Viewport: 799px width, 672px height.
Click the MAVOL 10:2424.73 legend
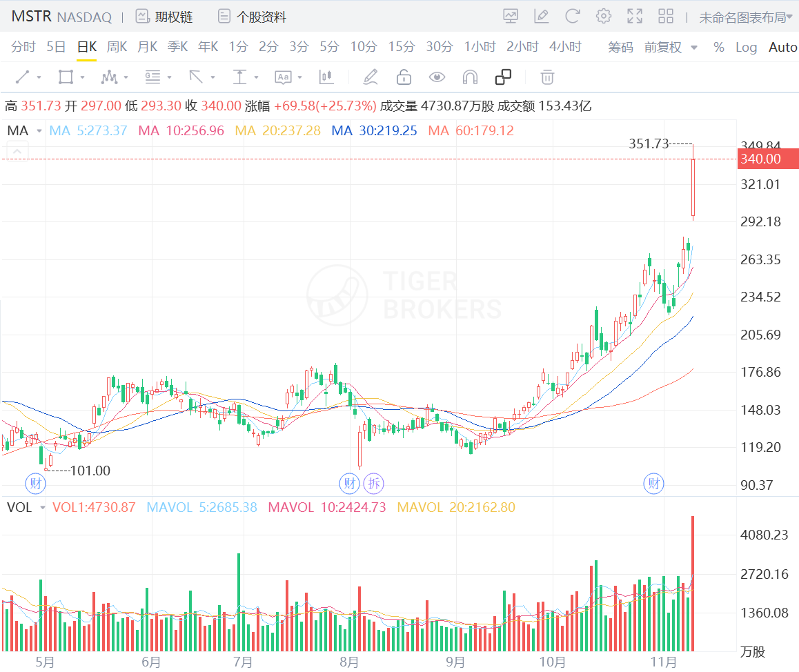click(326, 507)
